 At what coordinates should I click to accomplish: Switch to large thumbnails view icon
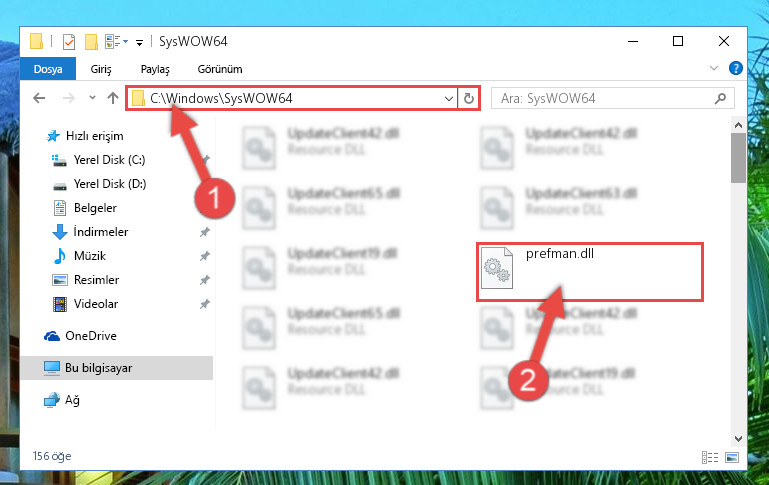point(732,458)
